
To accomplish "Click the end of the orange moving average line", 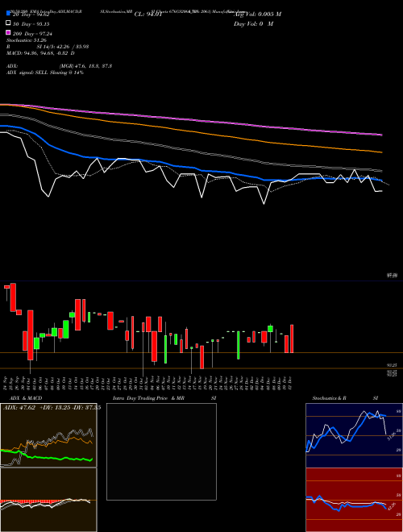I will tap(381, 152).
